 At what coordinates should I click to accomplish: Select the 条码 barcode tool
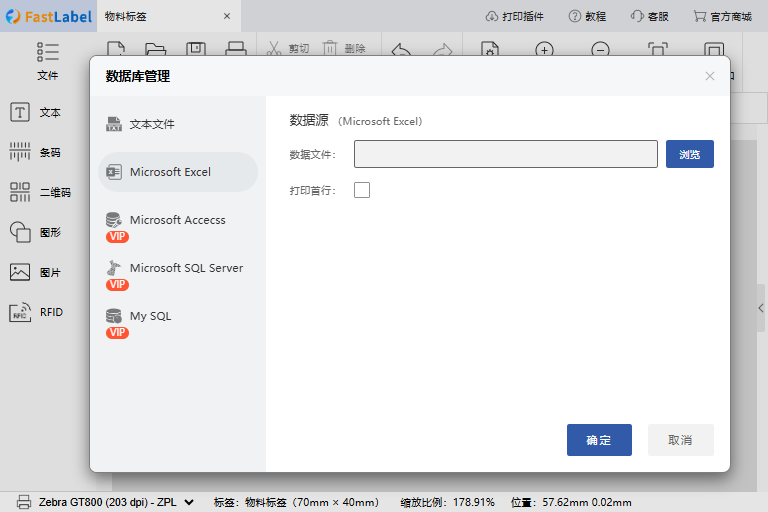coord(35,152)
